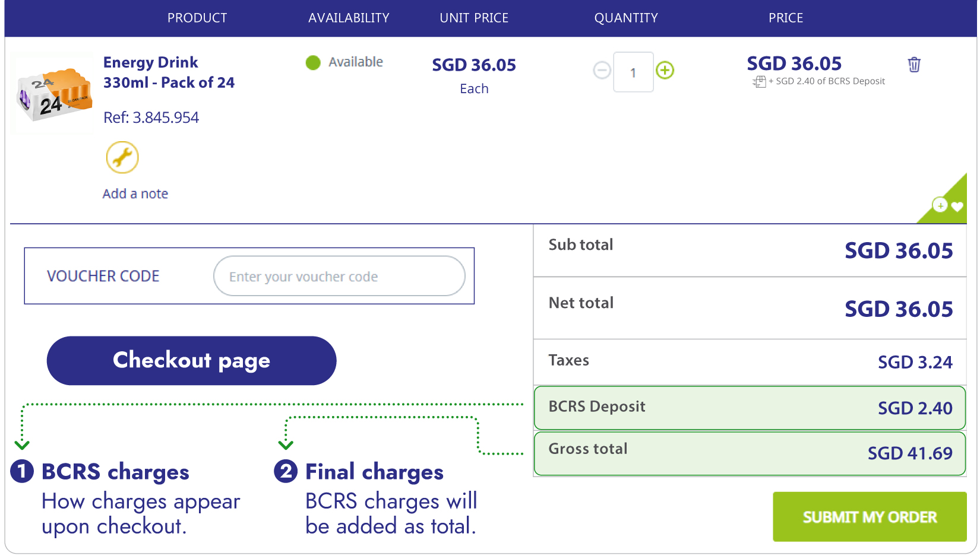
Task: Open the Energy Drink pack thumbnail
Action: tap(53, 94)
